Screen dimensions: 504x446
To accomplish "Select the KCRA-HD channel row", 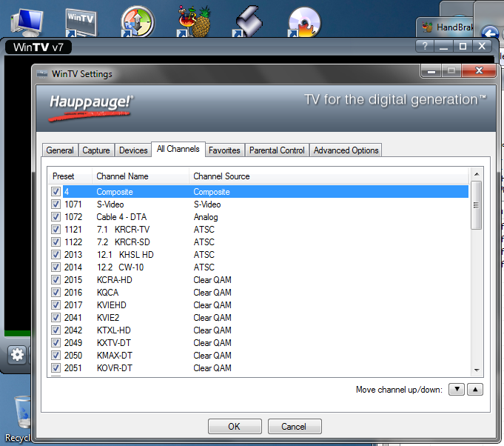I will point(258,279).
